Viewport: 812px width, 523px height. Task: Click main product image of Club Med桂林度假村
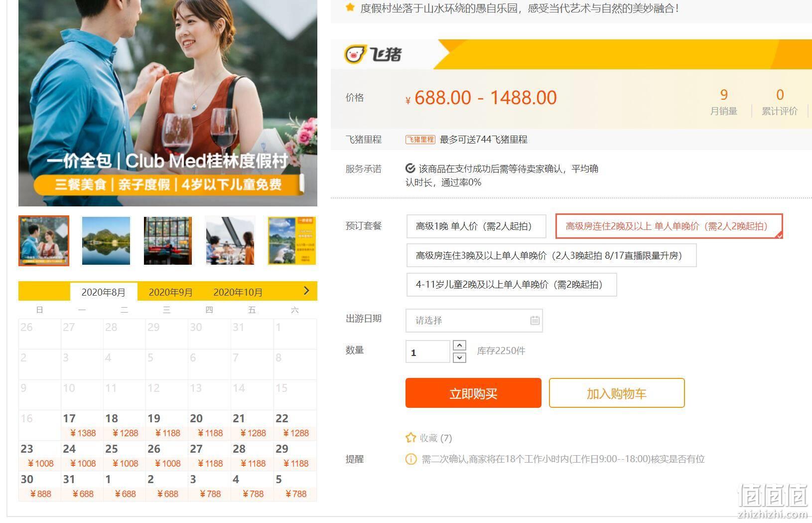[x=168, y=103]
